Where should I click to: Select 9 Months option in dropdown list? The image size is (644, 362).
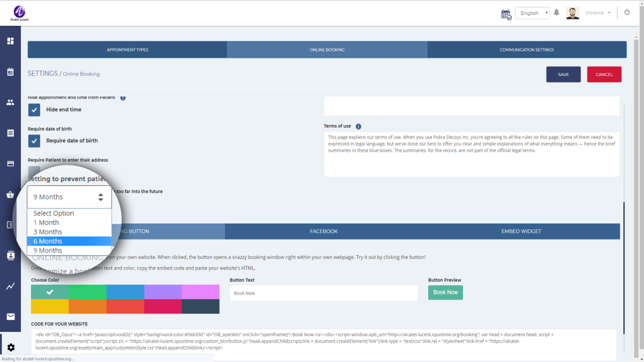click(69, 250)
